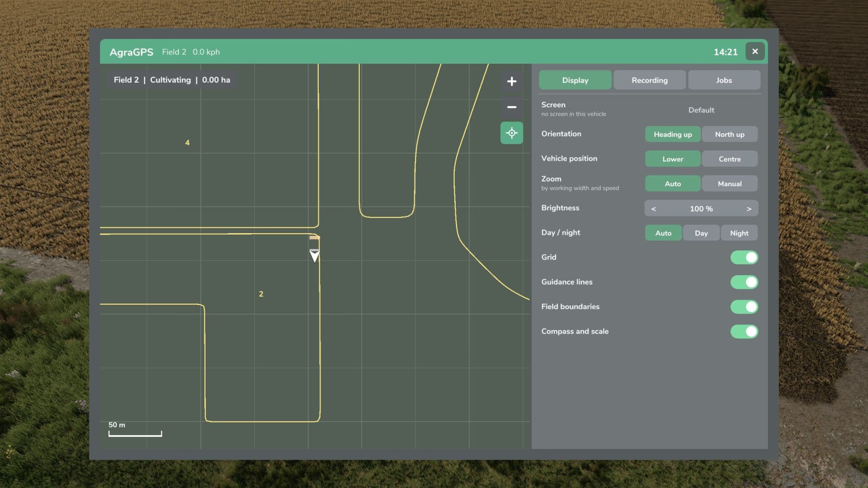
Task: Open the Display tab
Action: [575, 80]
